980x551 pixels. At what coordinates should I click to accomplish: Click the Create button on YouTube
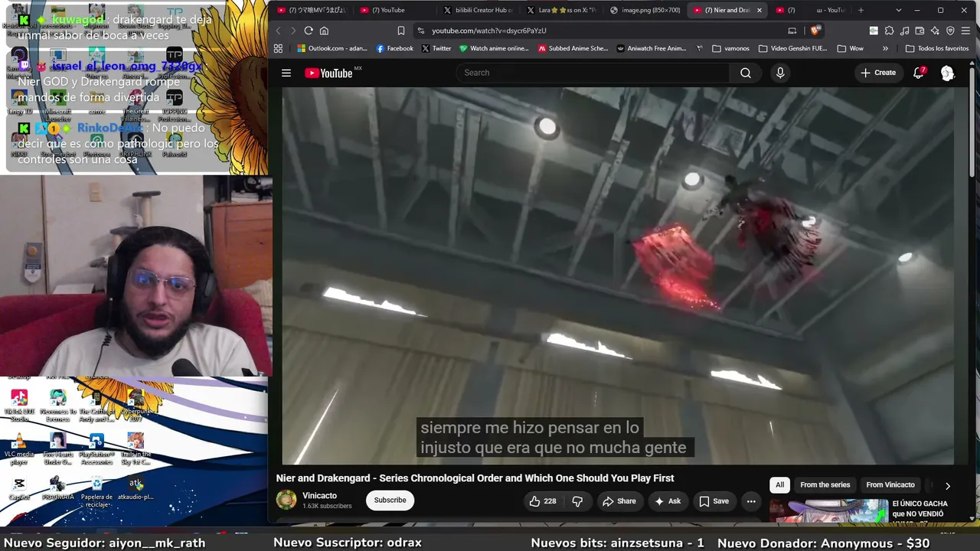point(877,73)
